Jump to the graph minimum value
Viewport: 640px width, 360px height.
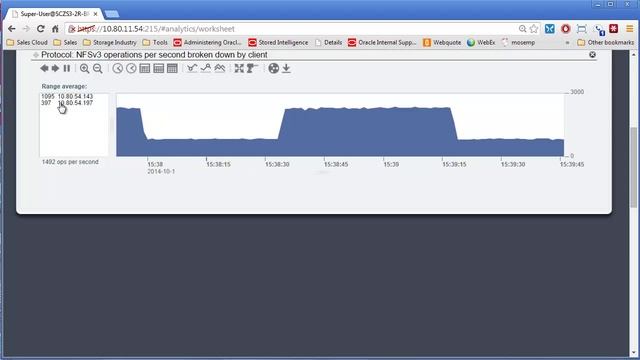click(x=192, y=68)
